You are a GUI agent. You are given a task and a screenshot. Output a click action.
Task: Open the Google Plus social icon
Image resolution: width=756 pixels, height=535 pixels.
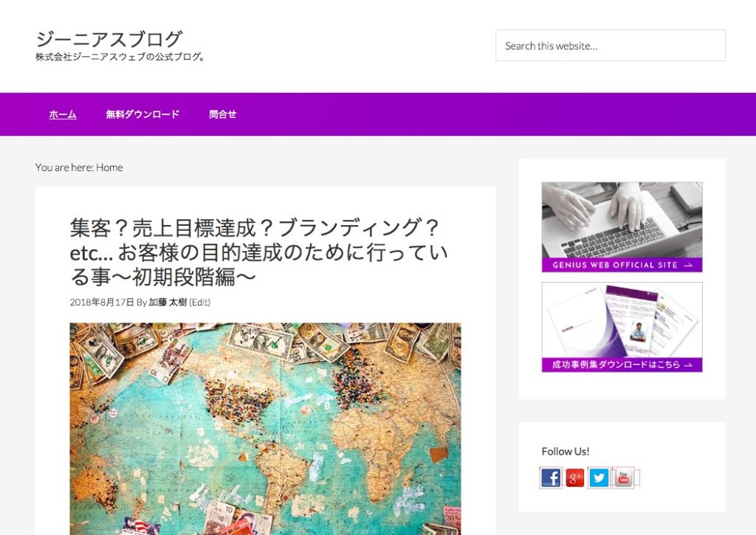pos(574,477)
